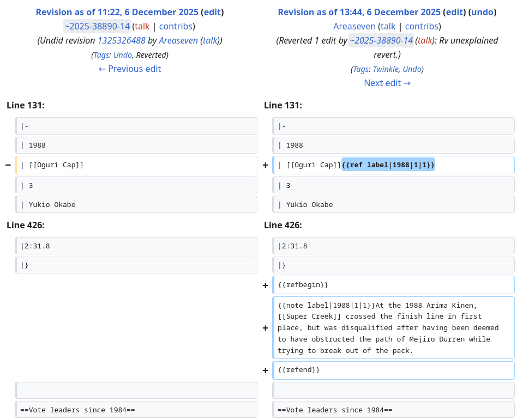Open Tags link in right revision header

click(360, 69)
